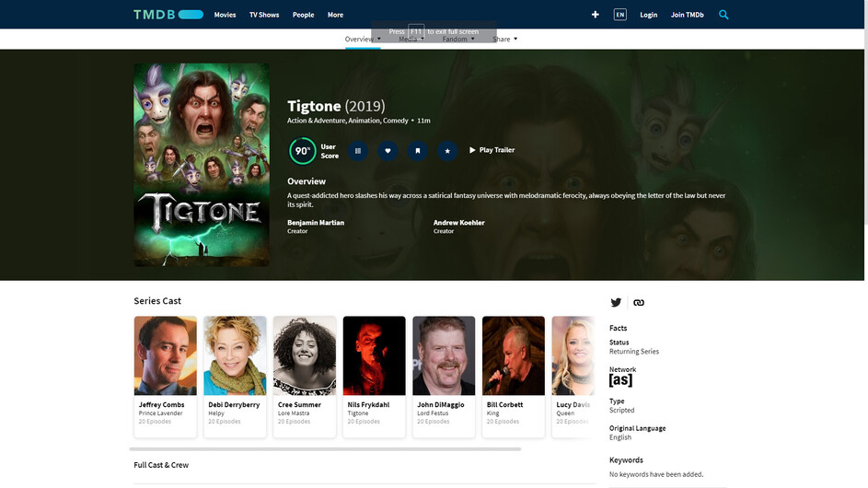The height and width of the screenshot is (488, 868).
Task: Open Jeffrey Combs photo
Action: (x=165, y=355)
